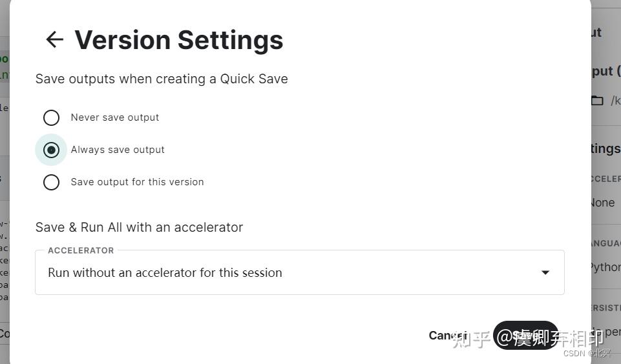Screen dimensions: 621x364
Task: Click the Output section header in sidebar
Action: pyautogui.click(x=605, y=71)
